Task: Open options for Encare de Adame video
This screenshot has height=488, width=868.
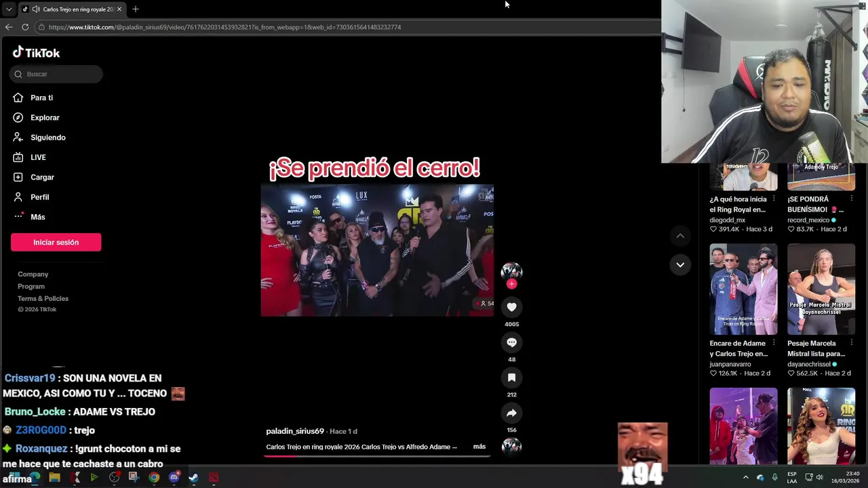Action: tap(774, 343)
